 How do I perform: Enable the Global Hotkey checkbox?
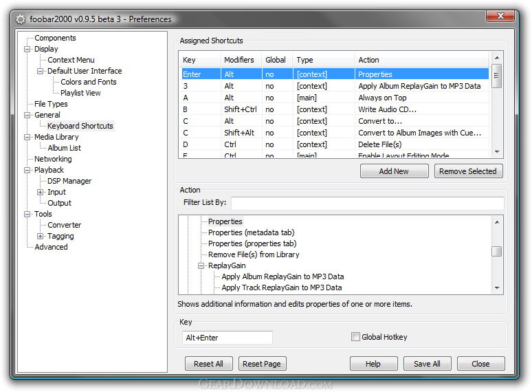[x=355, y=337]
